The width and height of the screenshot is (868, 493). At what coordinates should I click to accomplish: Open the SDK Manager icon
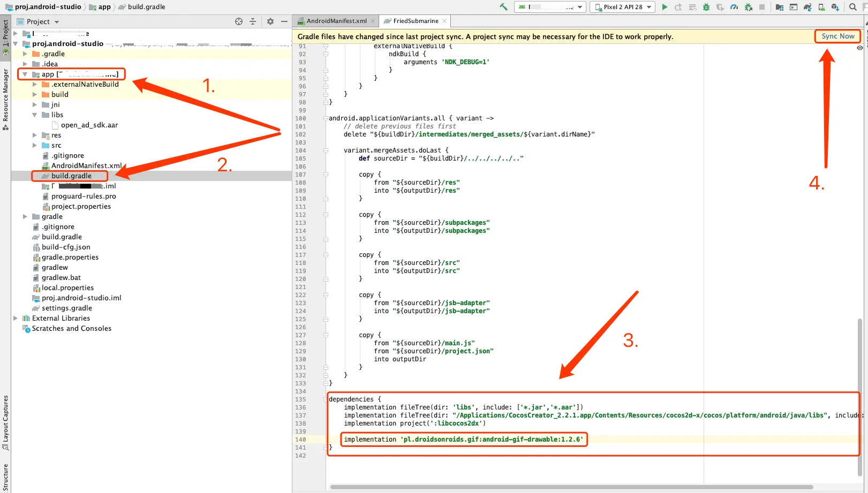tap(835, 7)
